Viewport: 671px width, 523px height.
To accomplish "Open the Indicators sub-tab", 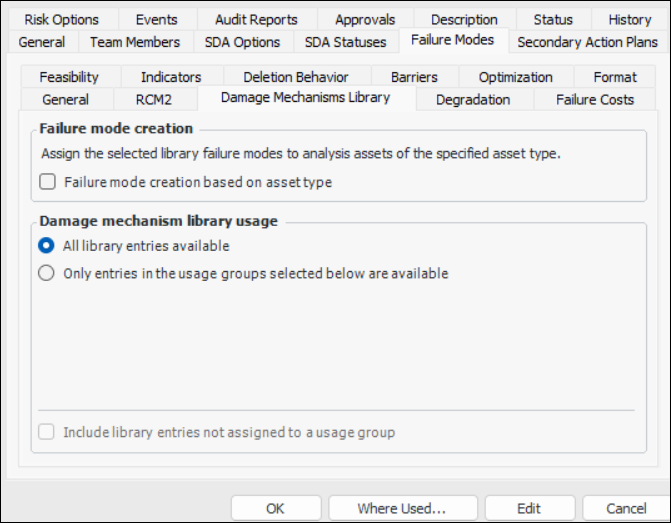I will tap(171, 77).
